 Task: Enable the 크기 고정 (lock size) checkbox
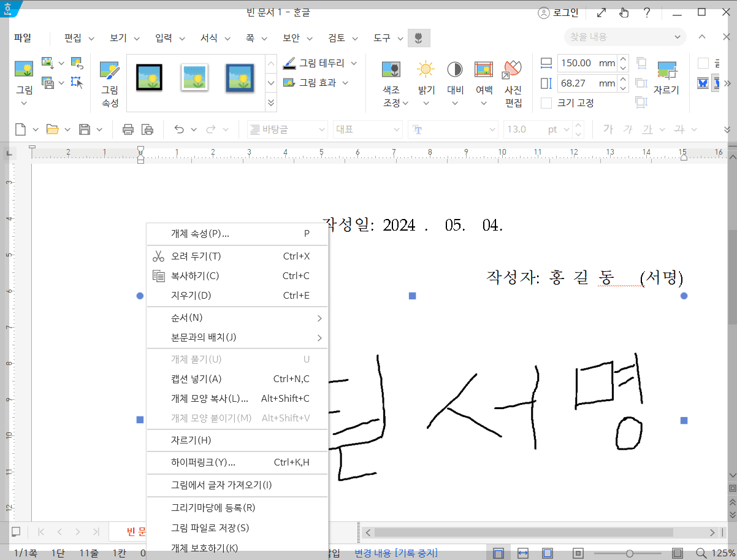547,102
